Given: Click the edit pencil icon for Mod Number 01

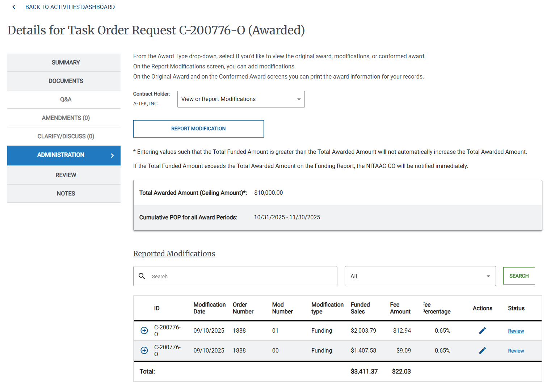Looking at the screenshot, I should [483, 330].
